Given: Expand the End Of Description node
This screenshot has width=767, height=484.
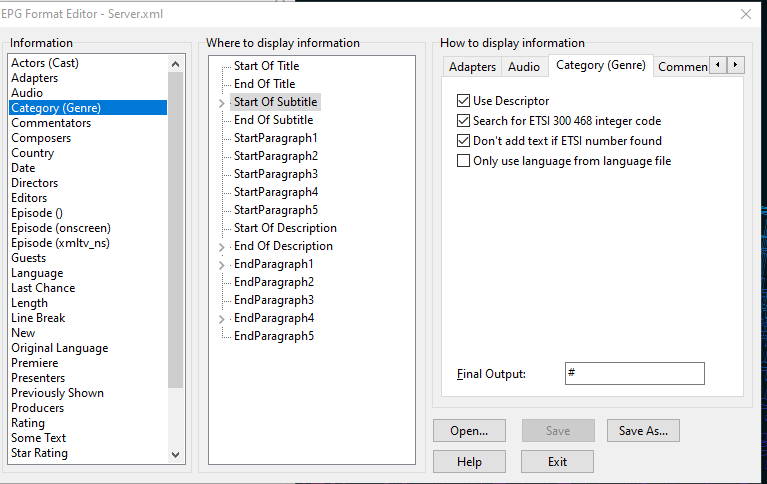Looking at the screenshot, I should (222, 247).
